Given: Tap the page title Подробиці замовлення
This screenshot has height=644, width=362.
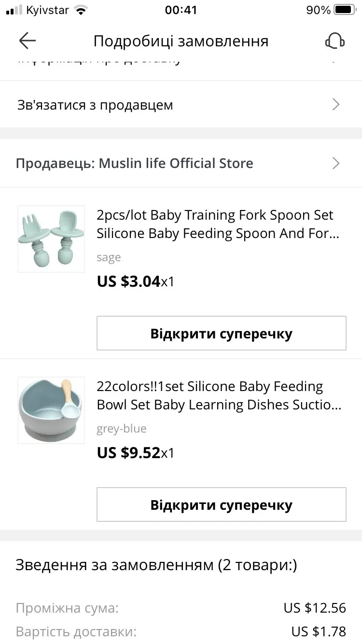Looking at the screenshot, I should click(x=181, y=41).
